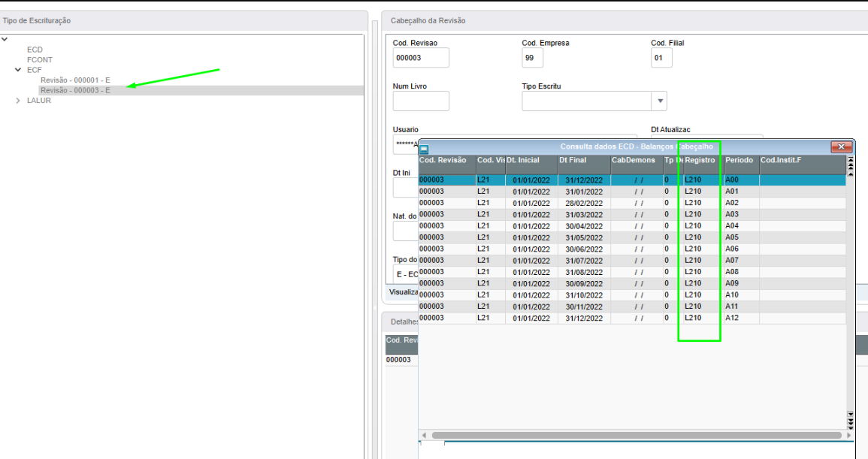Click the horizontal scrollbar in the dialog
This screenshot has height=459, width=868.
(636, 435)
